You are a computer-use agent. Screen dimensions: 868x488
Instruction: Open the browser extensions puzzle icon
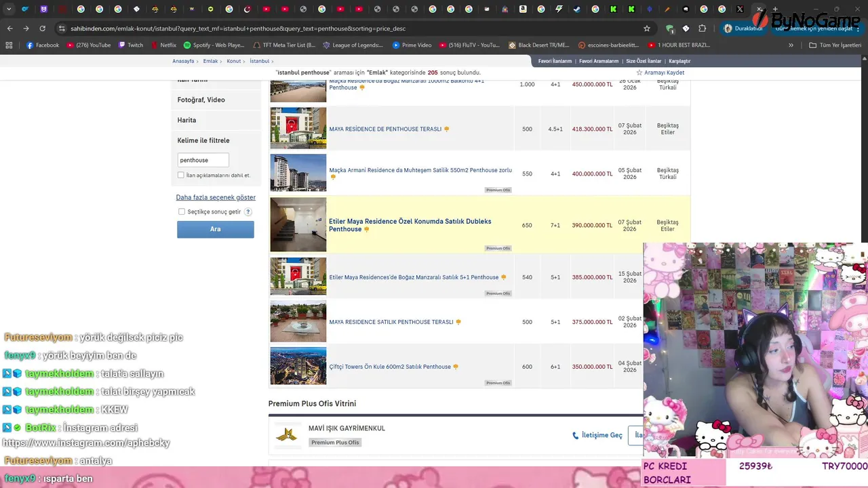702,28
